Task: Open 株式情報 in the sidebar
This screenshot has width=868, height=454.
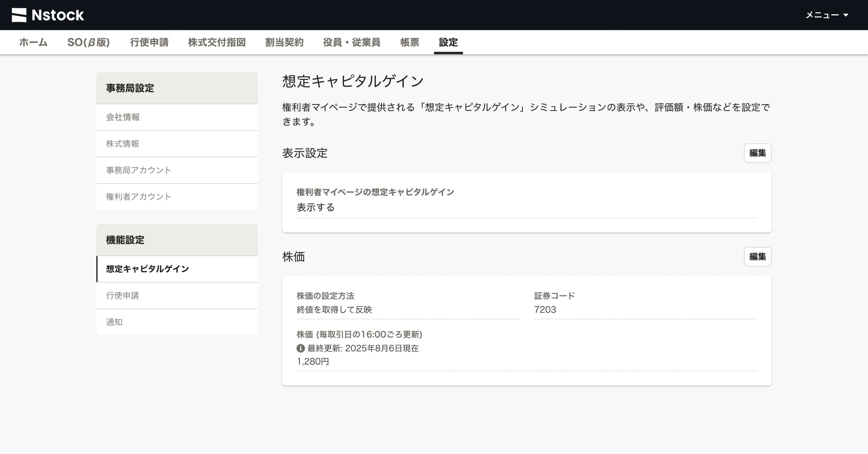Action: click(x=177, y=144)
